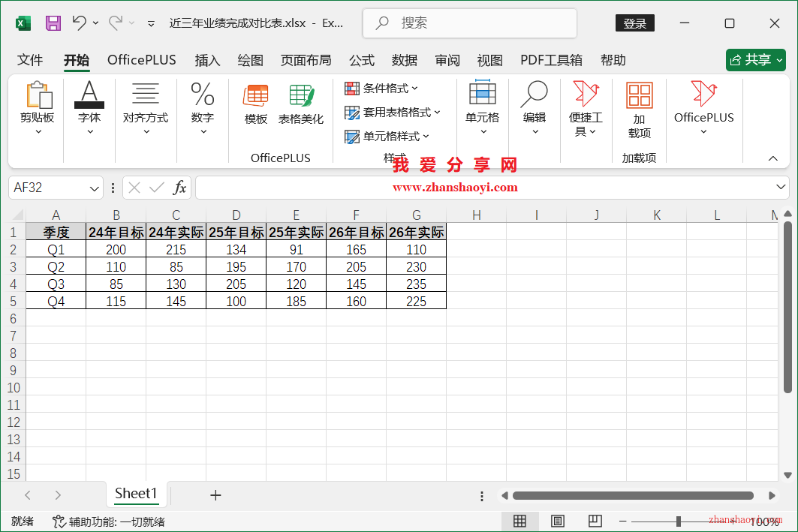The height and width of the screenshot is (532, 798).
Task: Open the 单元格 cells group
Action: [x=483, y=108]
